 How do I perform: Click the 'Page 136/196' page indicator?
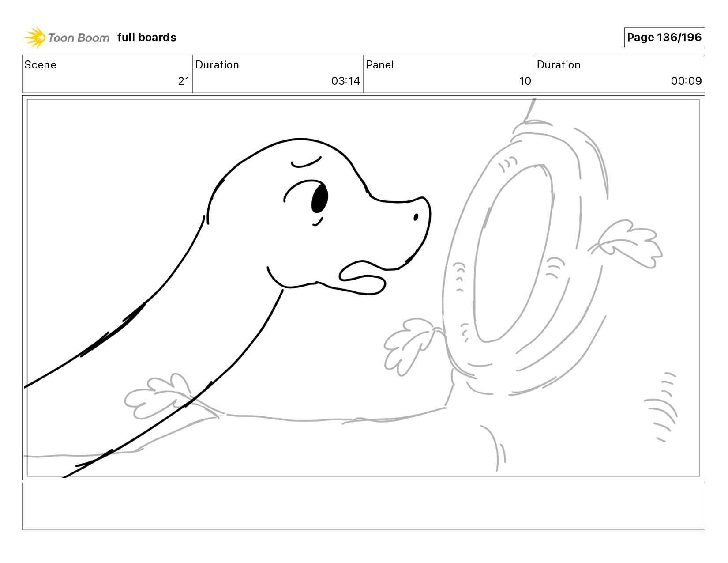tap(664, 37)
